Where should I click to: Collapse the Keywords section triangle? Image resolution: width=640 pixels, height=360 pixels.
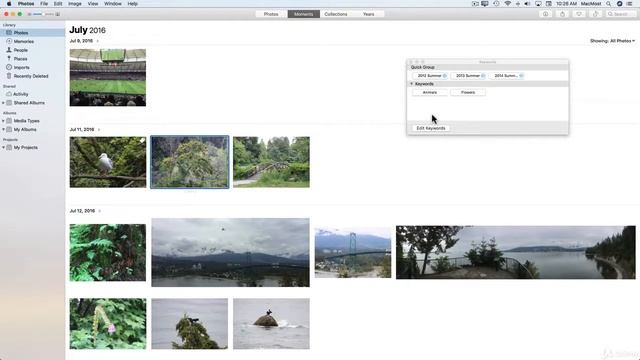click(x=411, y=84)
